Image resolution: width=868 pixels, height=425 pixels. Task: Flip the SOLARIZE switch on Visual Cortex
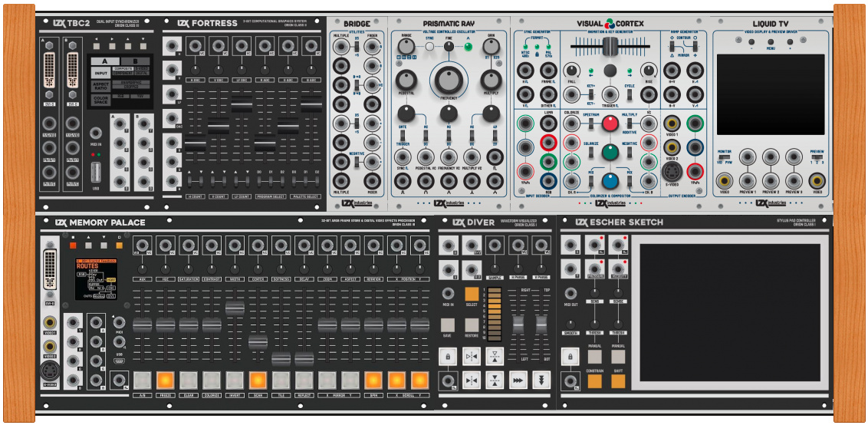tap(592, 153)
